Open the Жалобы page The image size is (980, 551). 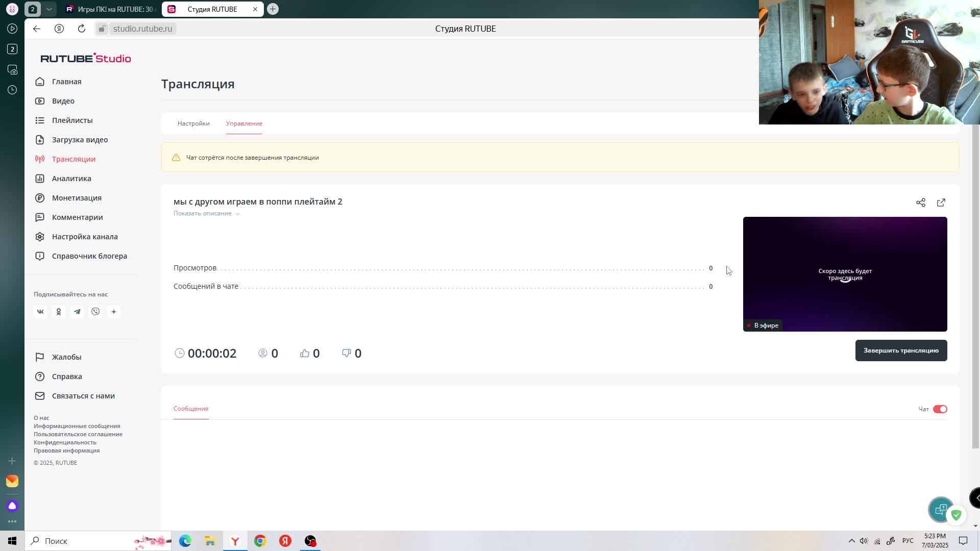click(66, 357)
